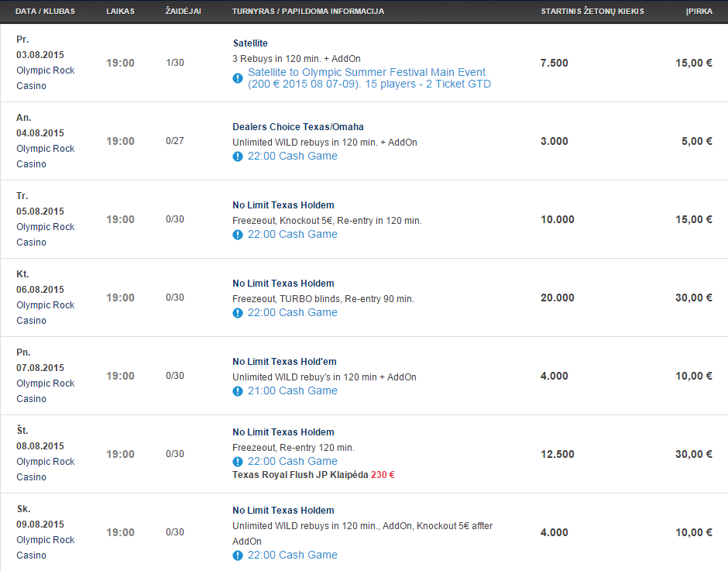
Task: Select Dealers Choice Texas/Omaha tournament title
Action: (x=298, y=127)
